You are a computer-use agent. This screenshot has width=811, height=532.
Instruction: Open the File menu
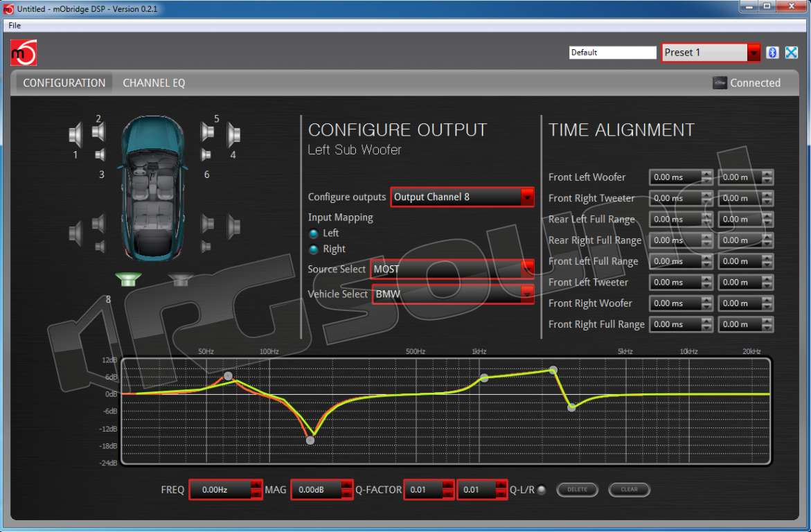pyautogui.click(x=15, y=25)
